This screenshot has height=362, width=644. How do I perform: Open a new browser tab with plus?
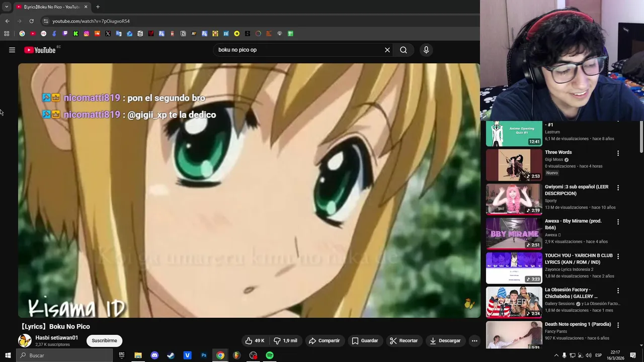pos(98,7)
